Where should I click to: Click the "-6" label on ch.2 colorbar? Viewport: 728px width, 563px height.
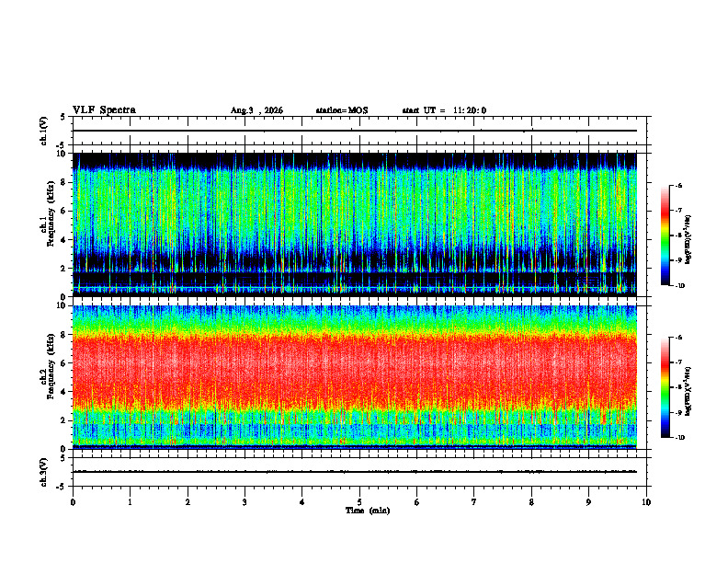[678, 338]
